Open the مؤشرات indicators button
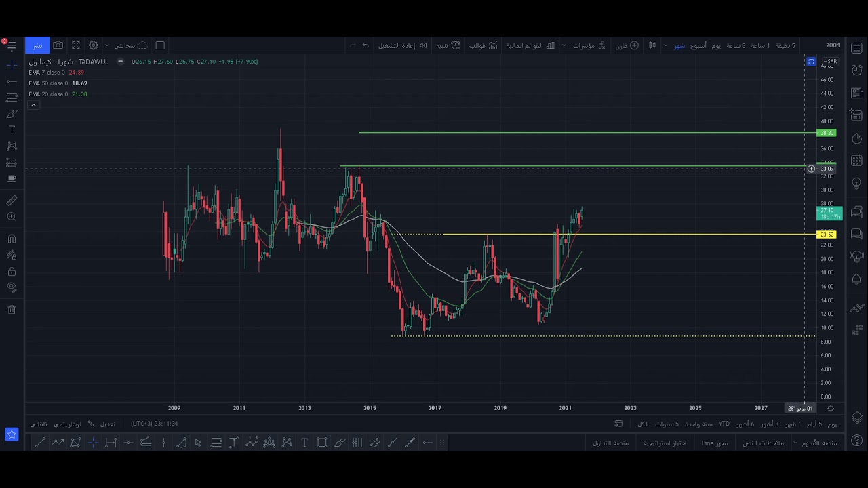Viewport: 868px width, 488px height. (x=589, y=45)
